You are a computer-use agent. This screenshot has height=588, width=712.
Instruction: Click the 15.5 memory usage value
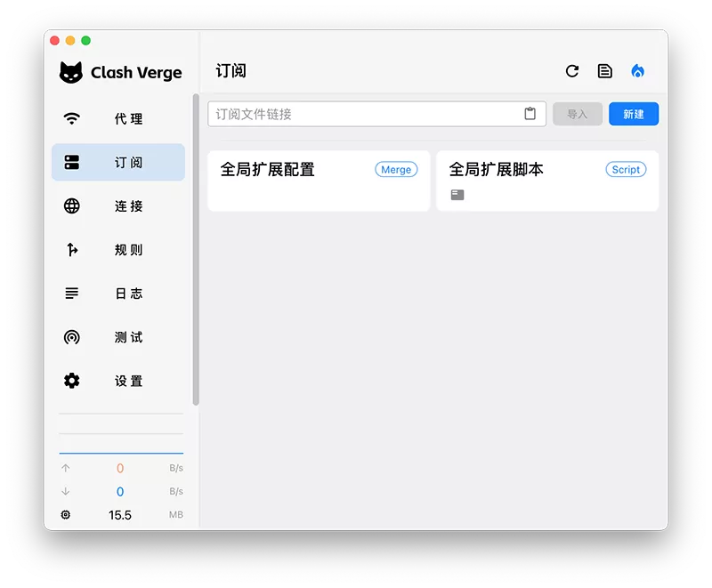tap(120, 515)
